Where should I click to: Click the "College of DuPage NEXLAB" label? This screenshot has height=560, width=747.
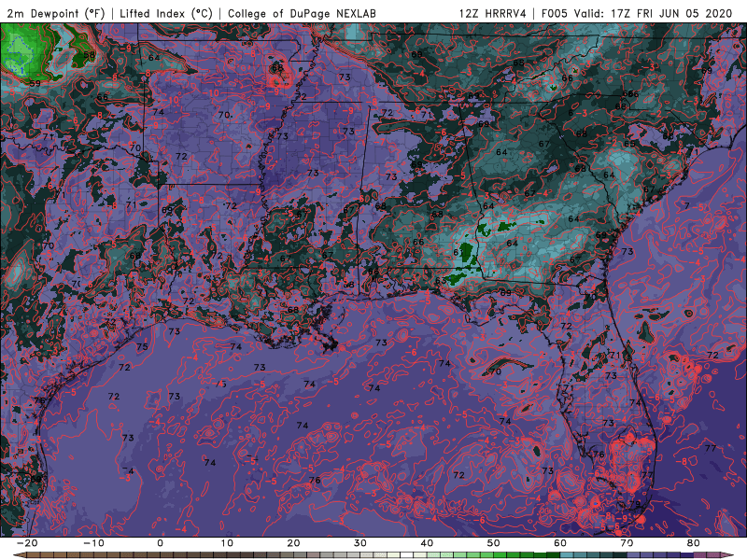(302, 14)
